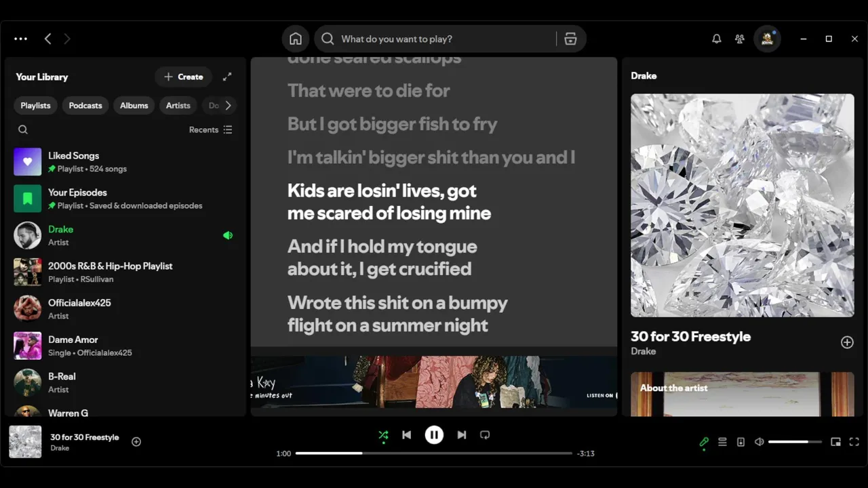Jump to lyric "Kids are losin' lives"

(389, 201)
